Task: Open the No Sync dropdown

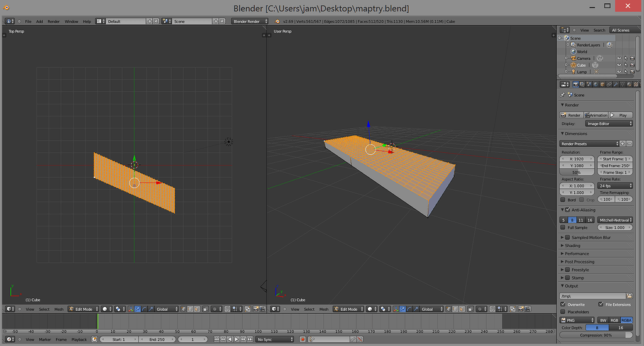Action: 274,340
